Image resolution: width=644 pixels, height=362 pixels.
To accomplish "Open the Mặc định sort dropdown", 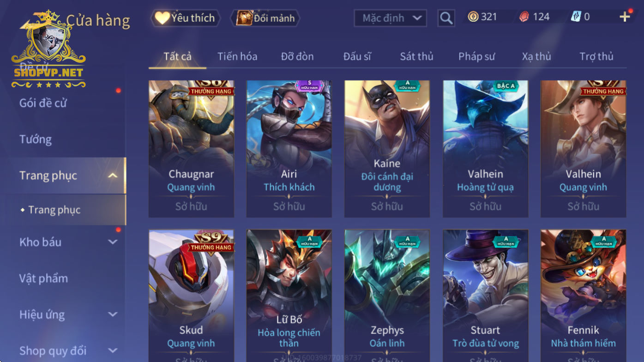I will (x=391, y=18).
